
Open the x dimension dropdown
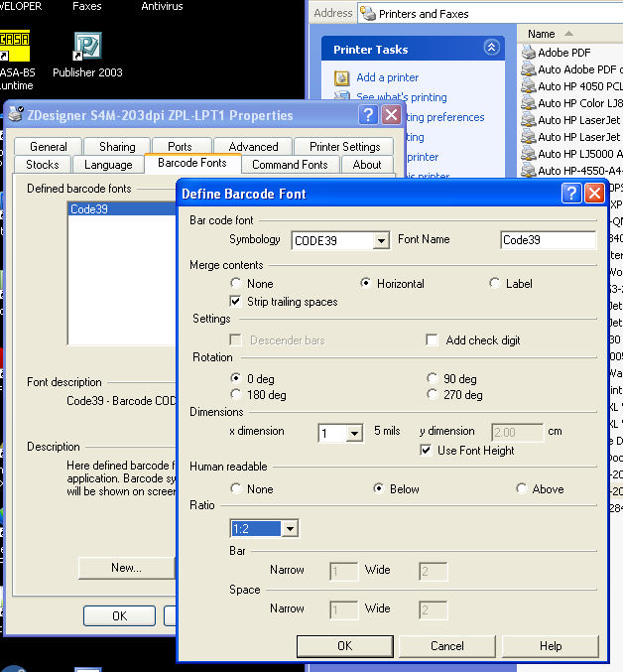[354, 434]
